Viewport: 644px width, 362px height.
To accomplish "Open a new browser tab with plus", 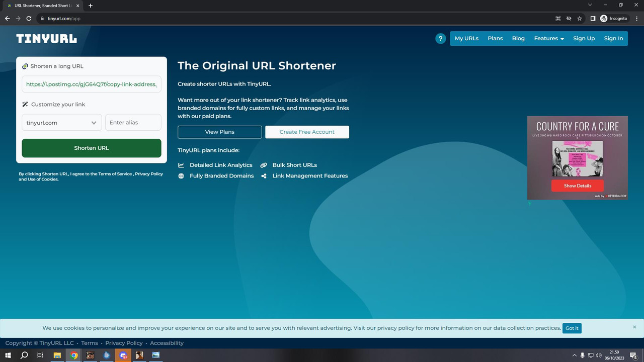I will [91, 6].
